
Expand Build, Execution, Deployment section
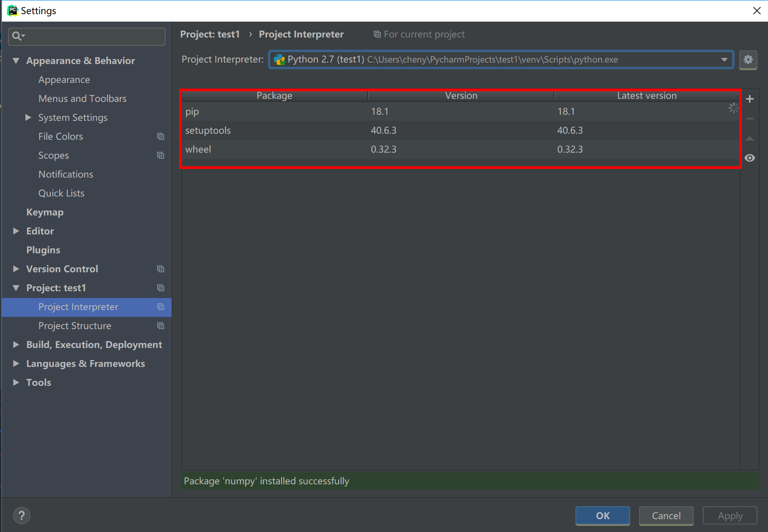[x=16, y=344]
